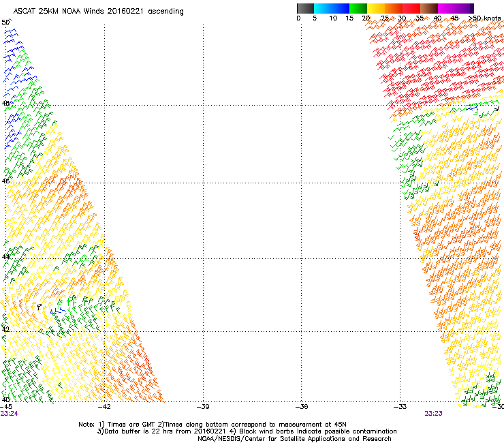Click the '>50 knots' legend label

484,18
